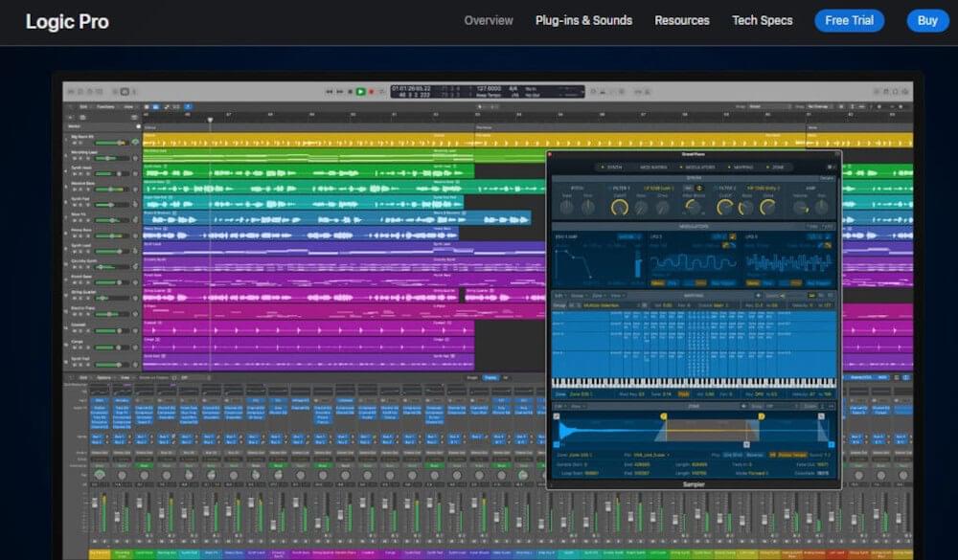The width and height of the screenshot is (958, 560).
Task: Click the Pitch Fine knob
Action: click(588, 208)
